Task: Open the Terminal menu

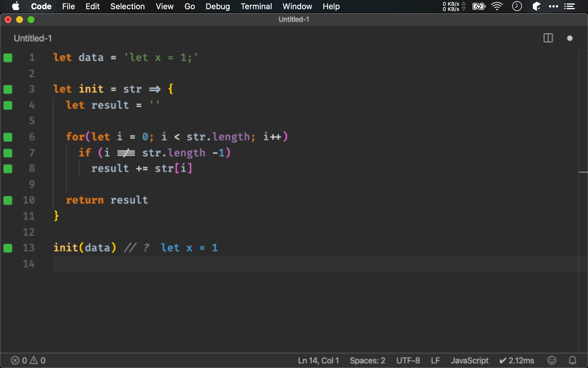Action: (x=256, y=6)
